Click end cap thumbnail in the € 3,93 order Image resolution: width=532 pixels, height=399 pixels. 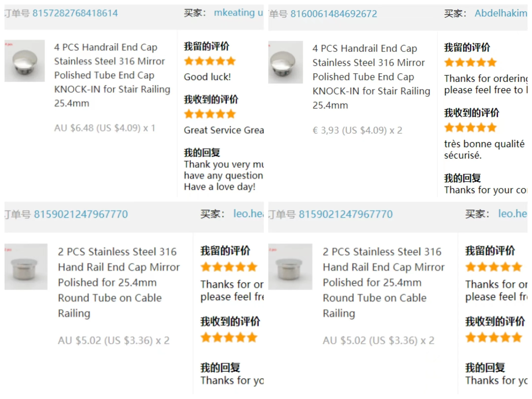point(285,62)
